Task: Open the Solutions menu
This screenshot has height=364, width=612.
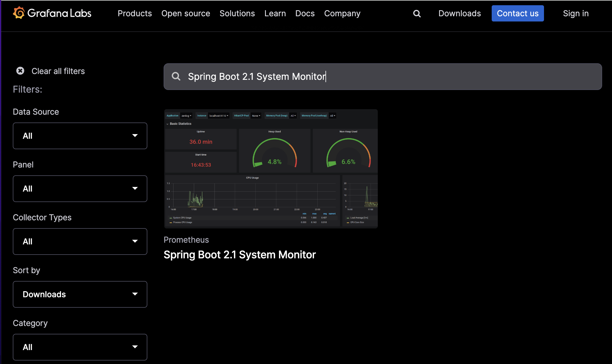Action: coord(237,13)
